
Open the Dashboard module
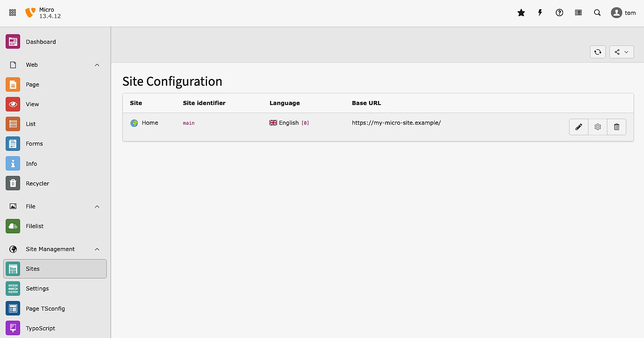click(x=41, y=42)
